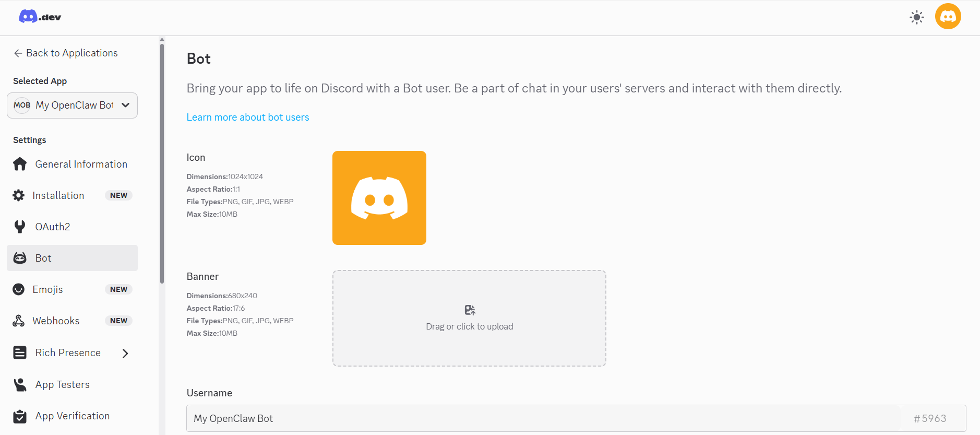This screenshot has width=980, height=435.
Task: Click the App Testers person icon
Action: 20,384
